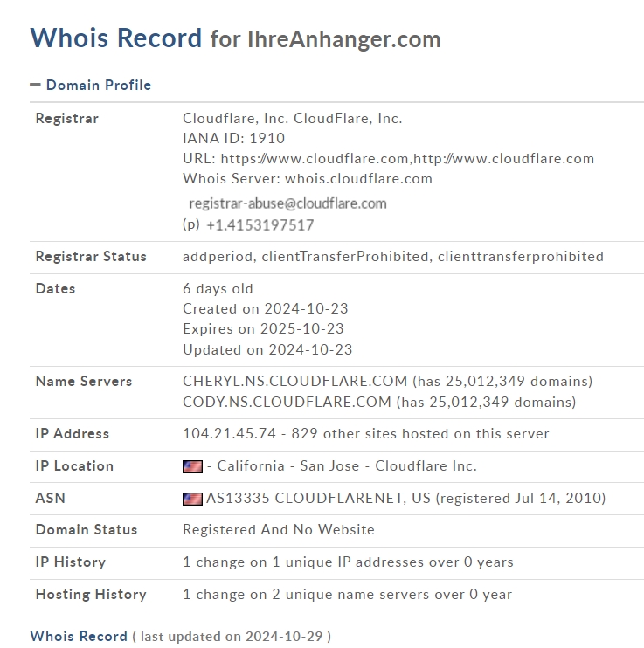Click the 6 days old text
The image size is (644, 648).
(x=218, y=289)
